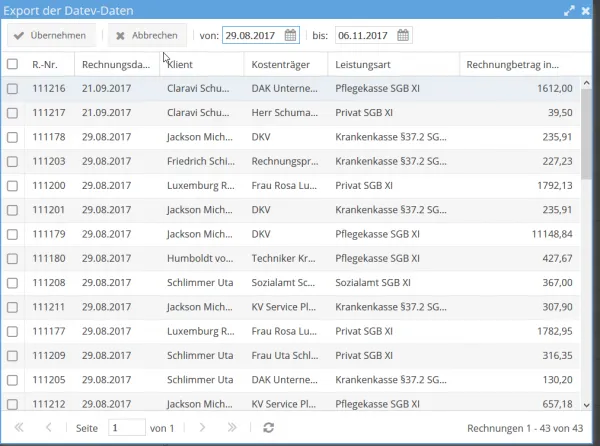Click the amount 307,90
The image size is (600, 446).
tap(557, 307)
